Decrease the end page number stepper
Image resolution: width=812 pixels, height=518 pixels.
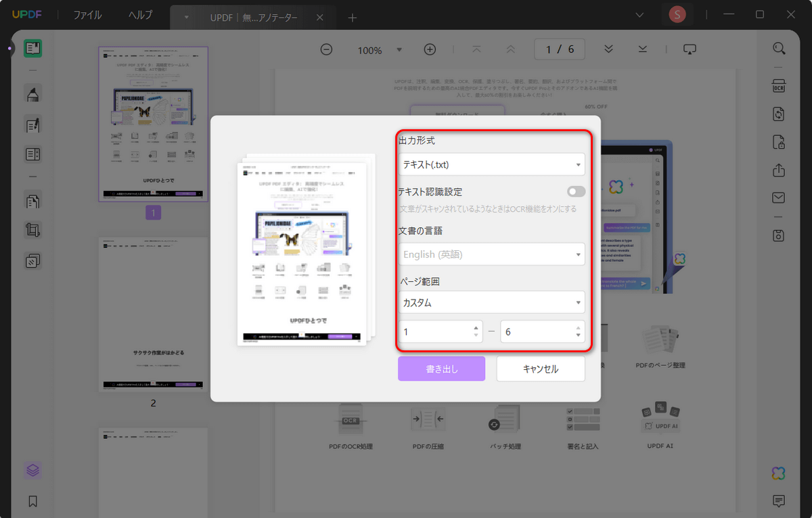click(x=578, y=335)
